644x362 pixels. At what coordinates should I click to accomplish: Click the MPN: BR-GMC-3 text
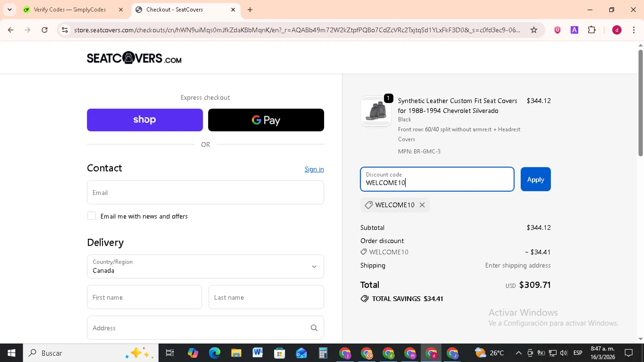click(419, 152)
